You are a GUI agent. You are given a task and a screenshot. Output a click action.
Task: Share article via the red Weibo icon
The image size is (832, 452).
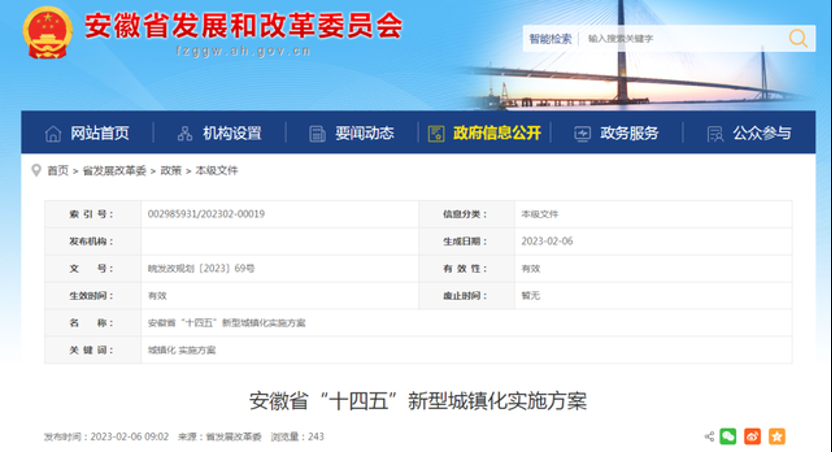pos(752,436)
